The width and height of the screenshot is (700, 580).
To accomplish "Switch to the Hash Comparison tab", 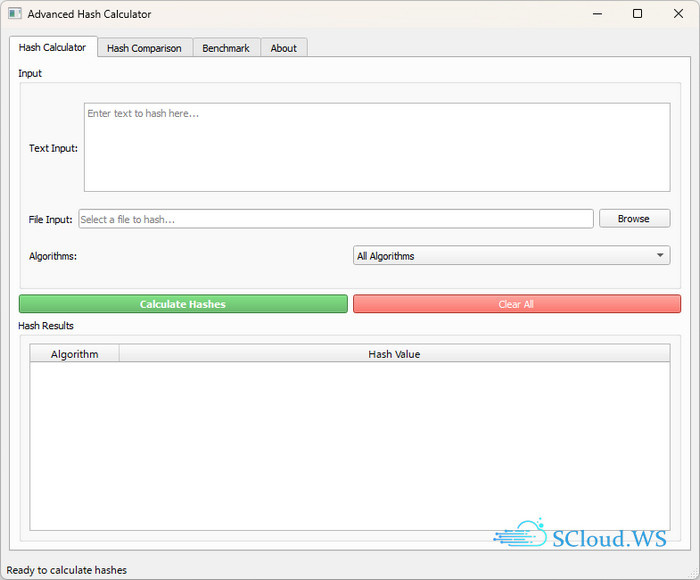I will point(144,48).
